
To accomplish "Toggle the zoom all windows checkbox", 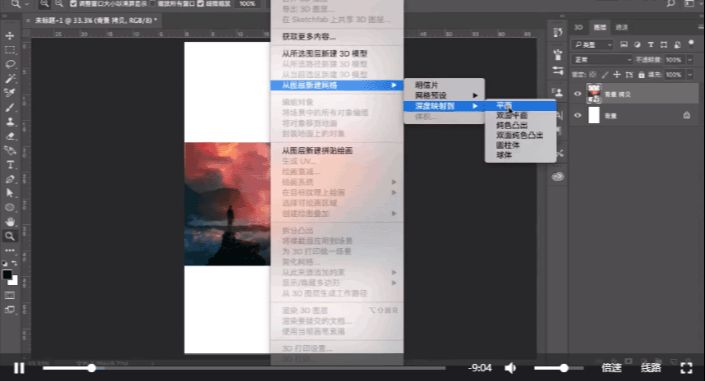I will click(x=152, y=4).
